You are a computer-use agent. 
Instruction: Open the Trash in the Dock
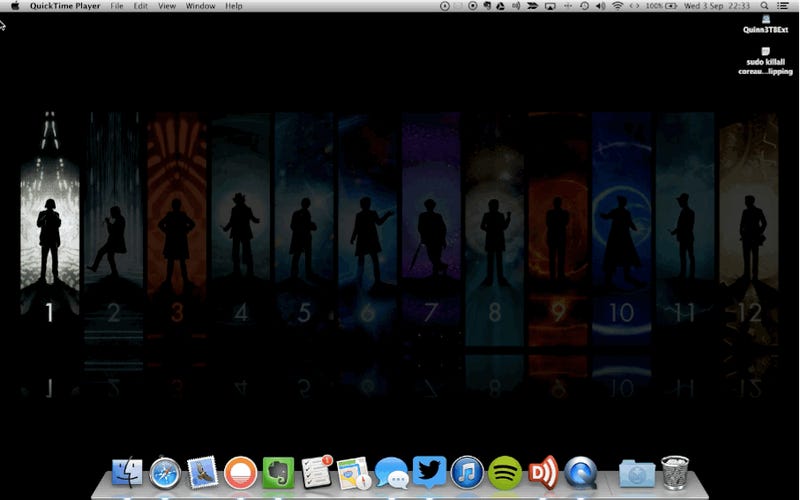[x=675, y=473]
